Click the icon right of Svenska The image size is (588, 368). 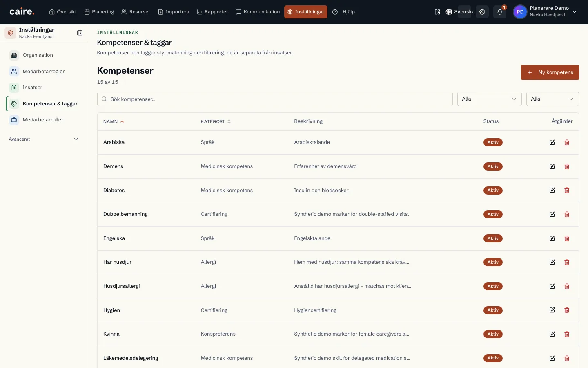tap(482, 12)
